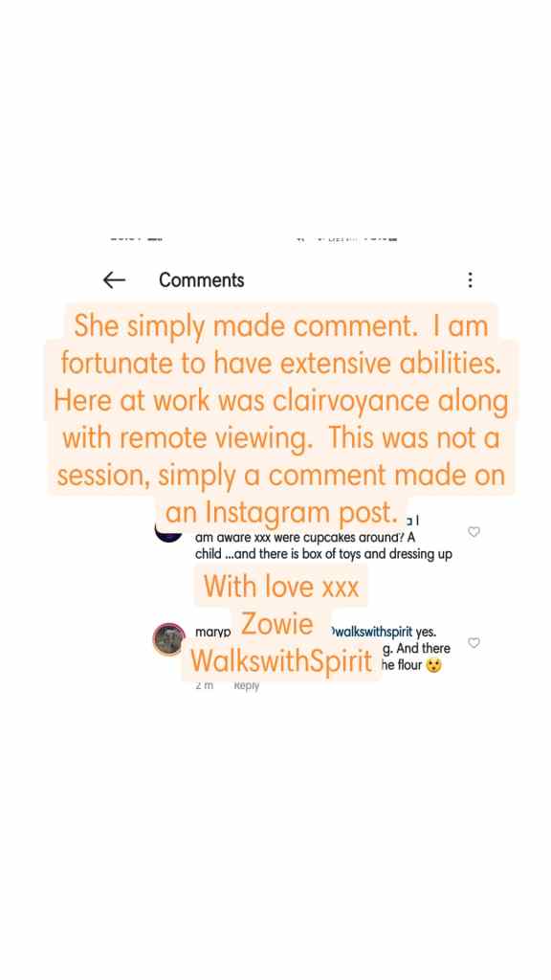This screenshot has width=551, height=980.
Task: Like the cupcakes comment with its heart
Action: [x=474, y=532]
